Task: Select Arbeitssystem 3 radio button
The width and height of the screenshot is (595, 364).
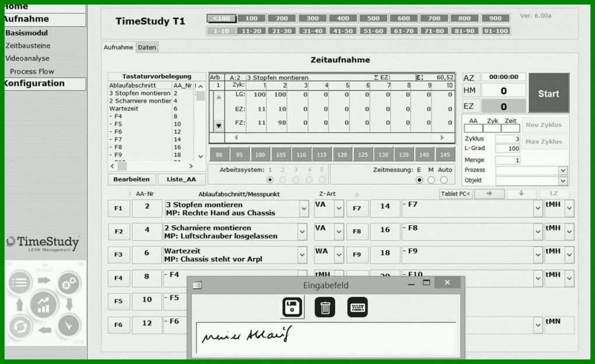Action: (x=296, y=180)
